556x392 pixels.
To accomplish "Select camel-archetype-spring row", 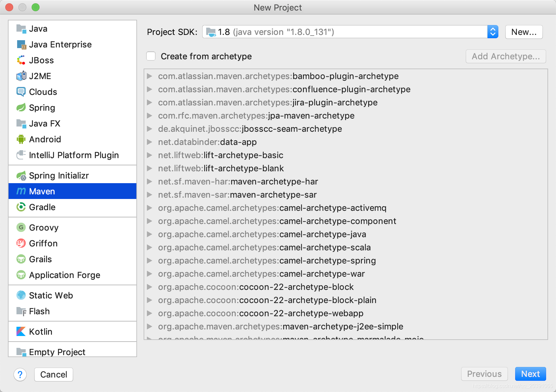I will click(346, 261).
